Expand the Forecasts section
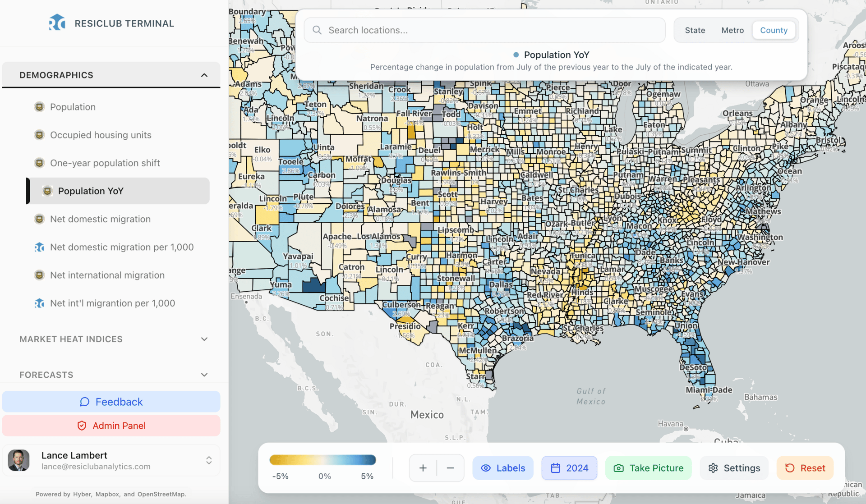This screenshot has width=866, height=504. click(x=204, y=375)
